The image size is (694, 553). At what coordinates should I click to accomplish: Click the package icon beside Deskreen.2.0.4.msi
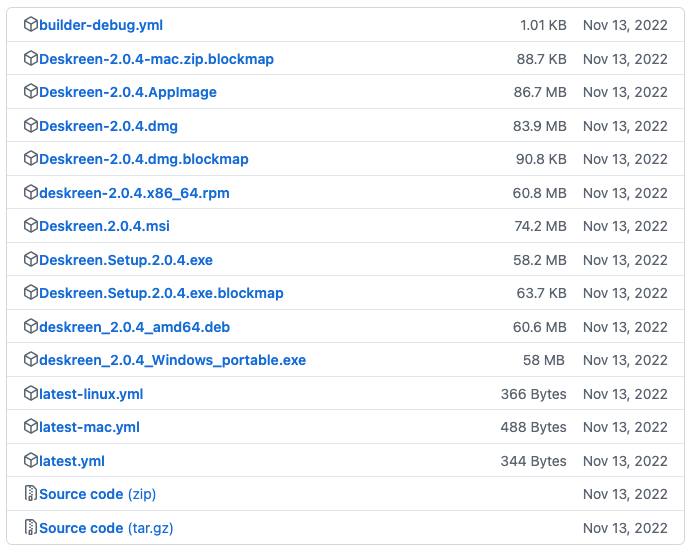31,225
